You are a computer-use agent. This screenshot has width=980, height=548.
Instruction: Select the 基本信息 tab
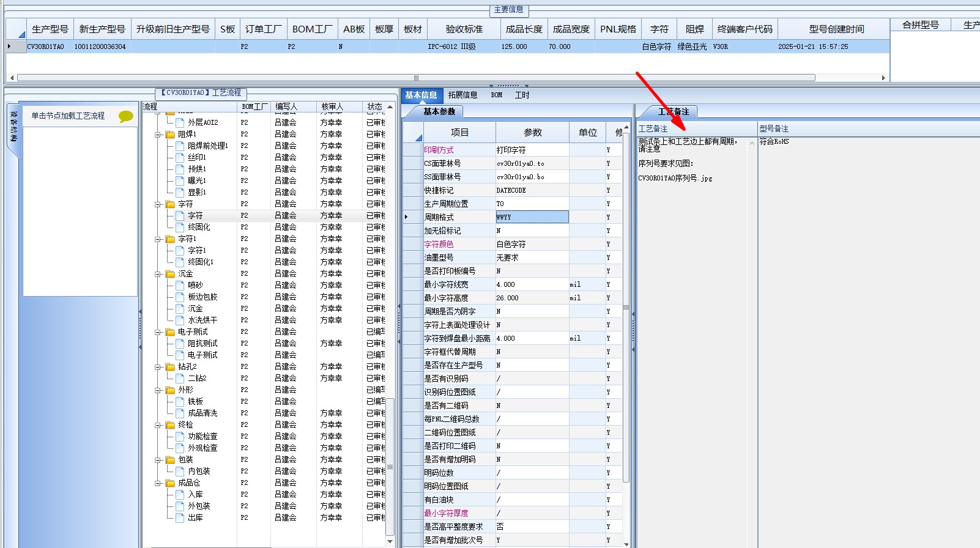pos(421,95)
